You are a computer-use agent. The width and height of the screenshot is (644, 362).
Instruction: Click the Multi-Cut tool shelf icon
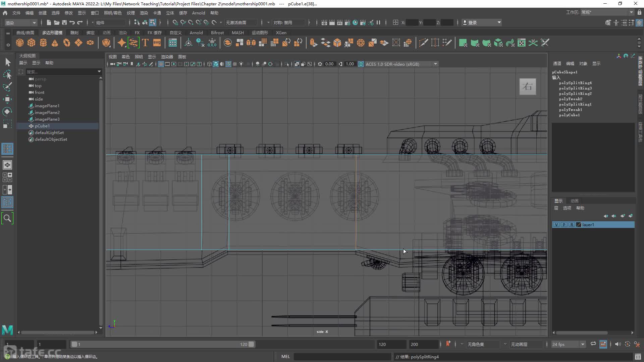[x=424, y=43]
